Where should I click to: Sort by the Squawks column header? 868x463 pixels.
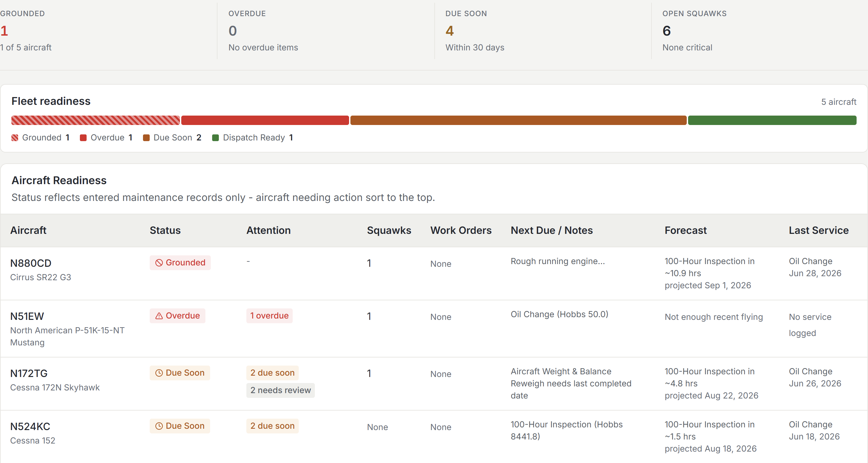[x=389, y=230]
